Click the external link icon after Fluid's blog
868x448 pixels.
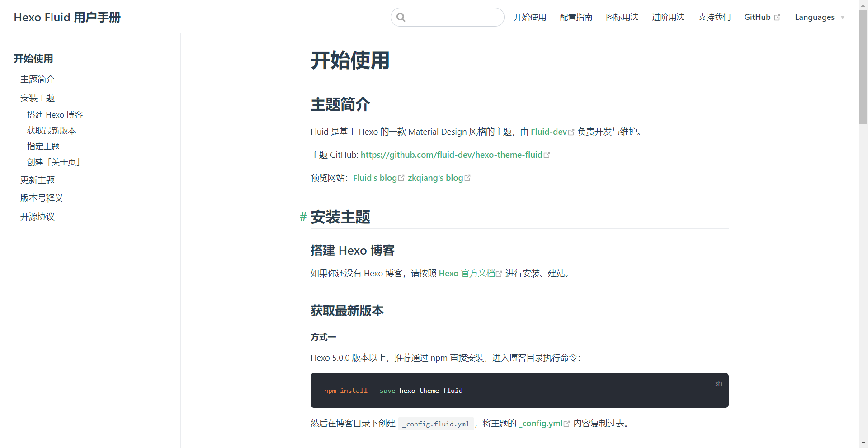pos(402,177)
